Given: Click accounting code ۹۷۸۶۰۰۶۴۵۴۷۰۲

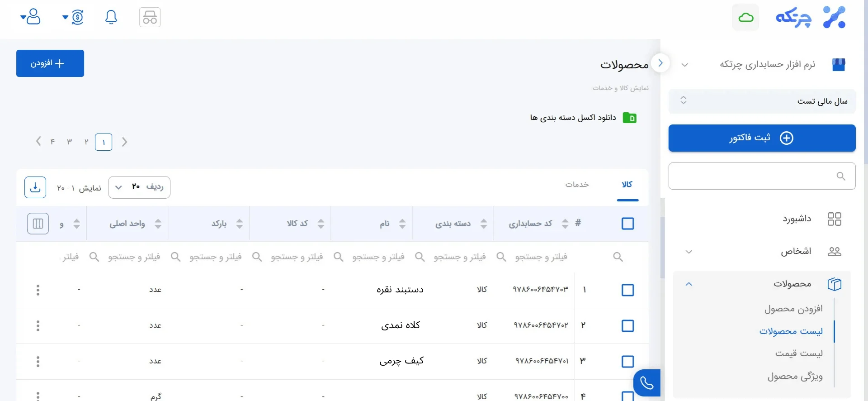Looking at the screenshot, I should (x=541, y=325).
